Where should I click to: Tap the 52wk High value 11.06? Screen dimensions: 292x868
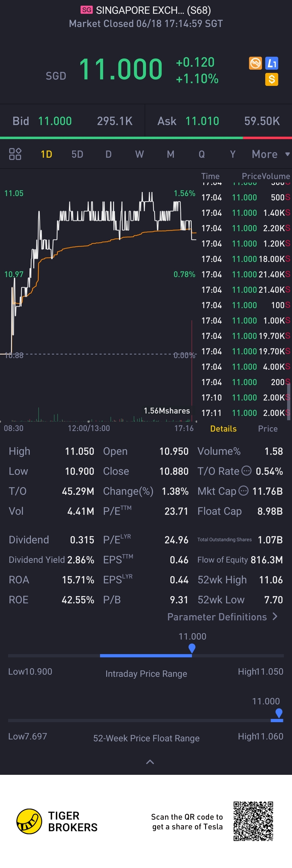pyautogui.click(x=271, y=580)
